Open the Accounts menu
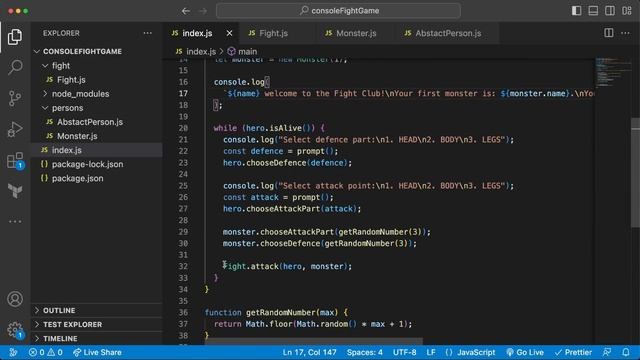This screenshot has width=640, height=360. (15, 299)
